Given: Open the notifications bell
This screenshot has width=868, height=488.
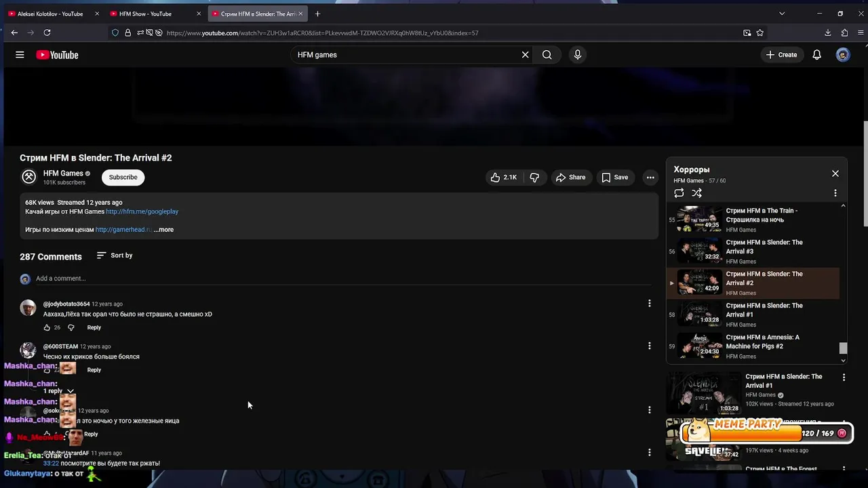Looking at the screenshot, I should coord(817,55).
